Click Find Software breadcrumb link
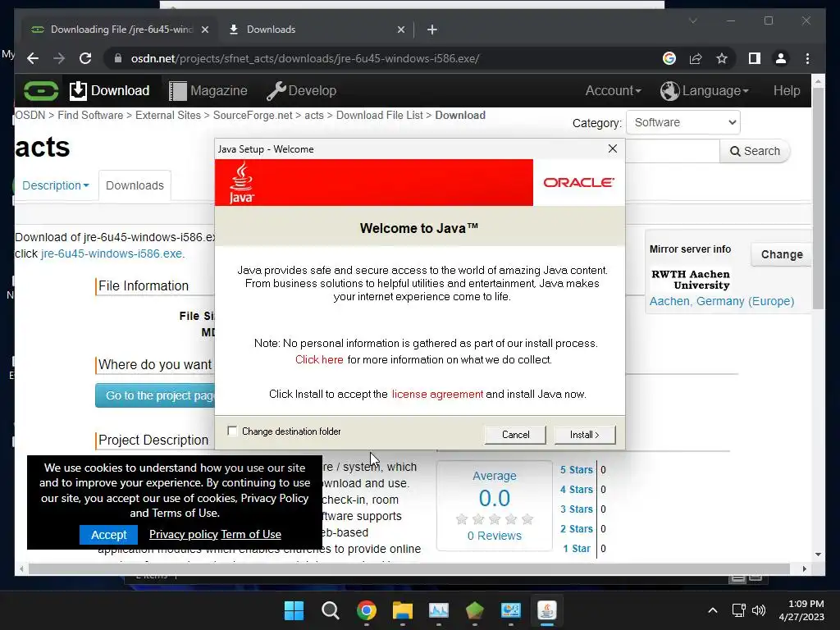The height and width of the screenshot is (630, 840). (x=90, y=115)
